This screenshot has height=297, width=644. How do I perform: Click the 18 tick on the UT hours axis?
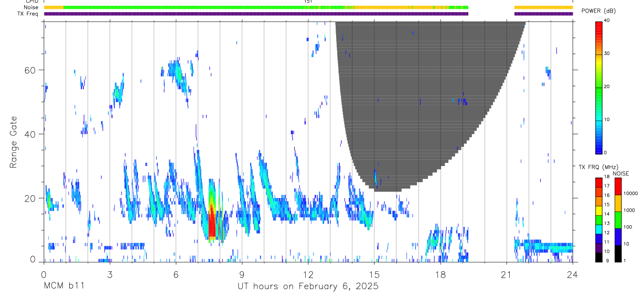pos(441,274)
